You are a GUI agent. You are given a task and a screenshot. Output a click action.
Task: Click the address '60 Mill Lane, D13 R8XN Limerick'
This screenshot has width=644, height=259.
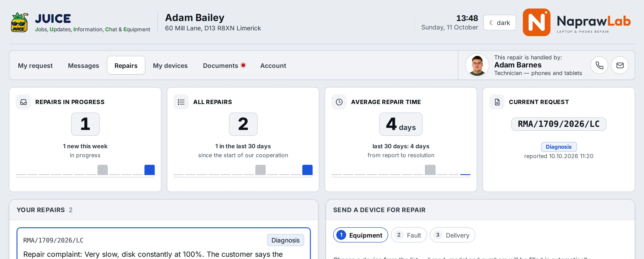coord(213,28)
